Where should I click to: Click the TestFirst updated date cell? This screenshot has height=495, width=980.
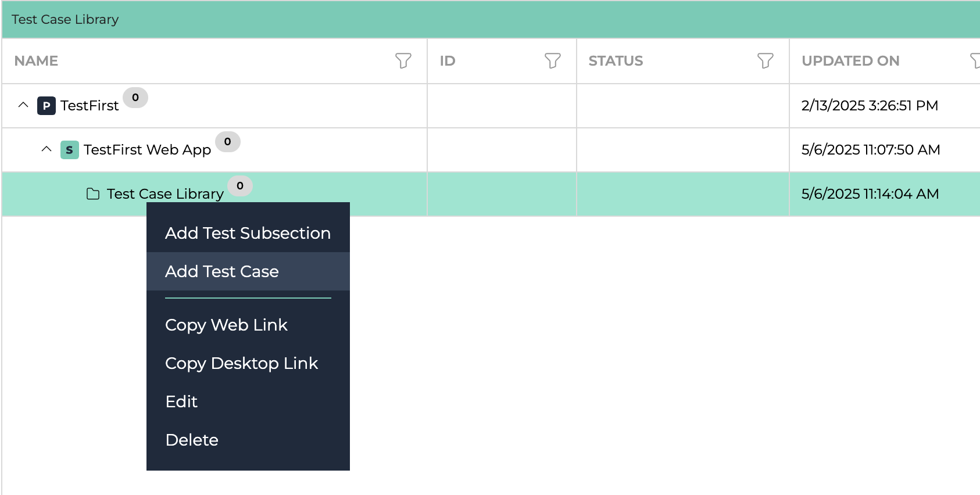click(870, 106)
